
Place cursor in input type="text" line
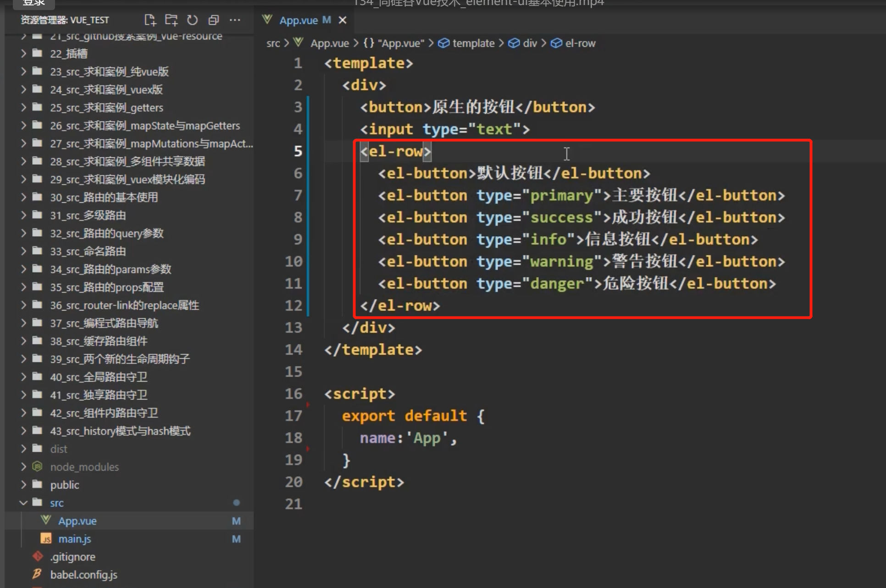(x=445, y=129)
